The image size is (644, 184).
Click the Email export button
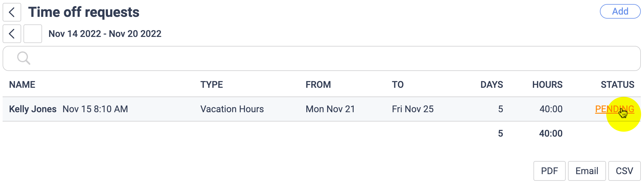[587, 171]
